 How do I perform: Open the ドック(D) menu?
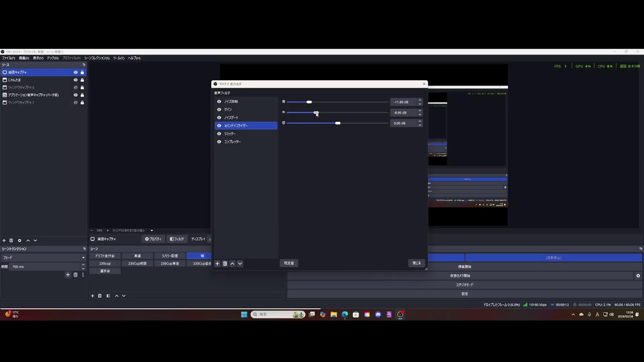53,58
